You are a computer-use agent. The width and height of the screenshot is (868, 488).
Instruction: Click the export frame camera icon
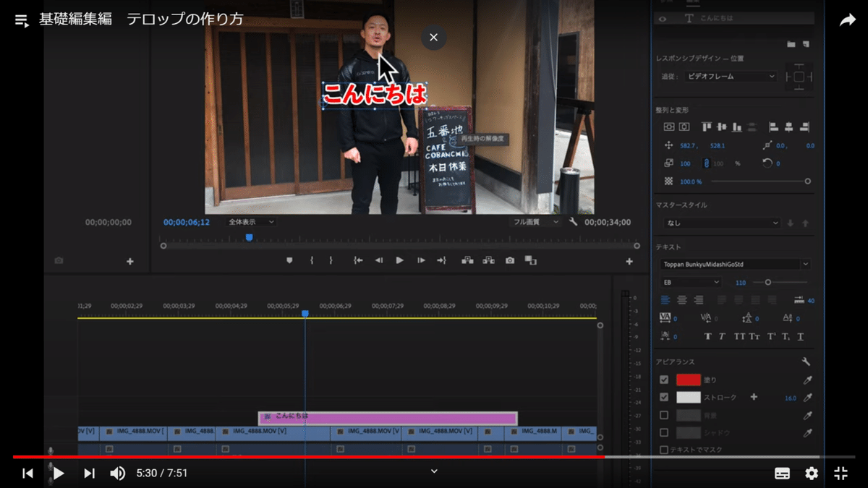click(510, 260)
